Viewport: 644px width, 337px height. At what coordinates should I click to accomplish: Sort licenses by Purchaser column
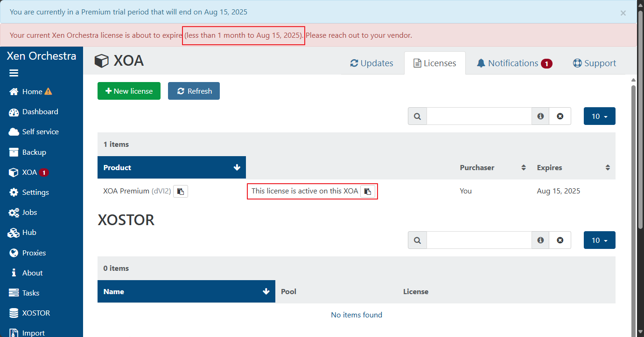pyautogui.click(x=493, y=167)
